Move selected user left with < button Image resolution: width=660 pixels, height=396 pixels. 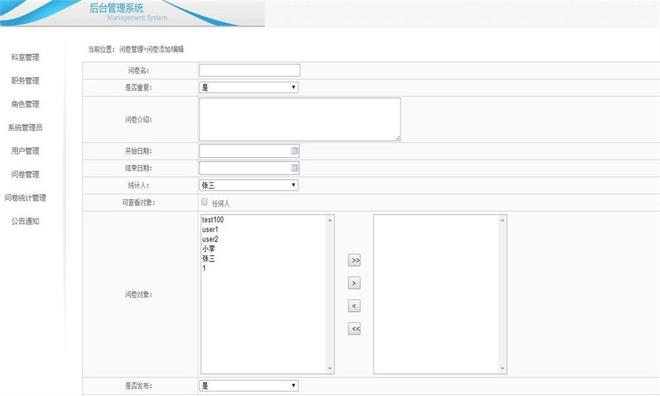(354, 306)
